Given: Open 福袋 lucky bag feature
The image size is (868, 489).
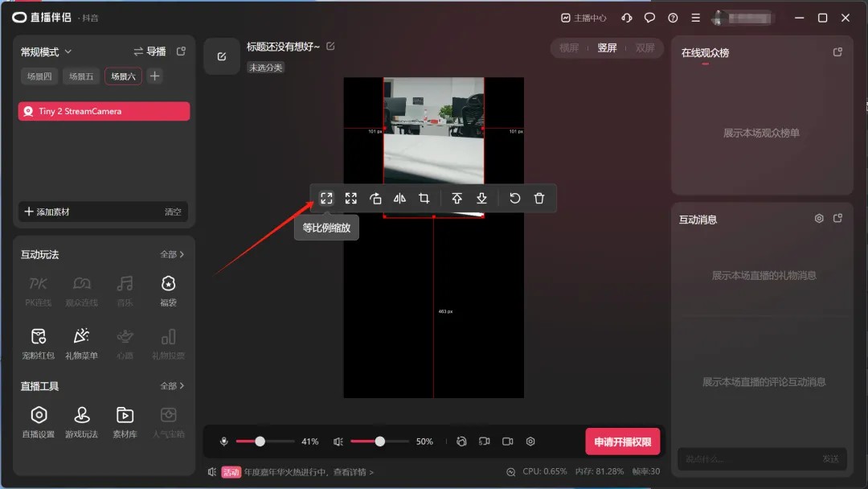Looking at the screenshot, I should point(168,289).
